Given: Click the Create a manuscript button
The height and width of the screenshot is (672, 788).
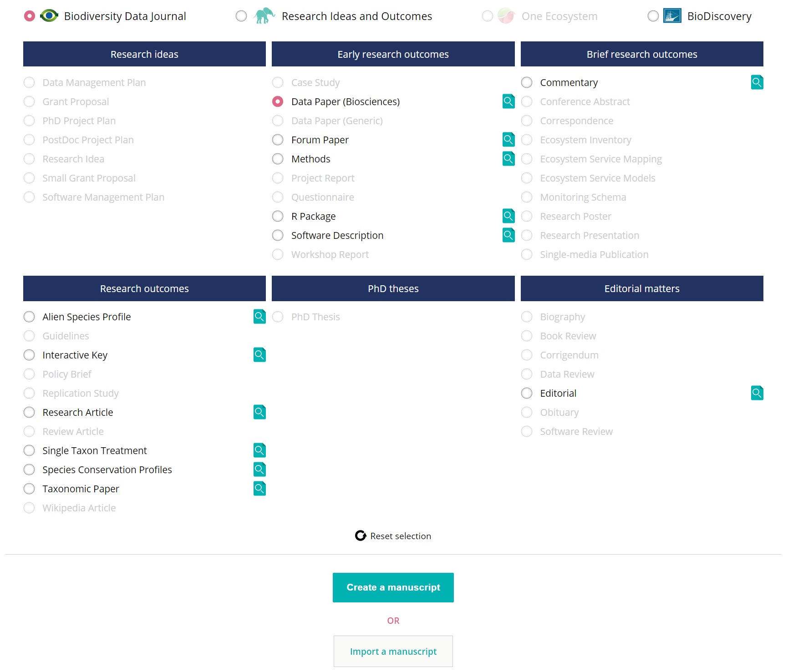Looking at the screenshot, I should coord(393,587).
